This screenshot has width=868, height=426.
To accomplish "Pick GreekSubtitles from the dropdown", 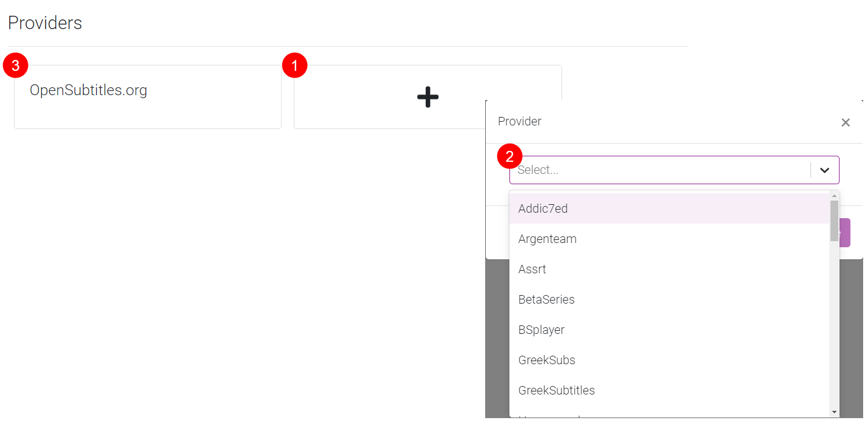I will click(x=556, y=390).
